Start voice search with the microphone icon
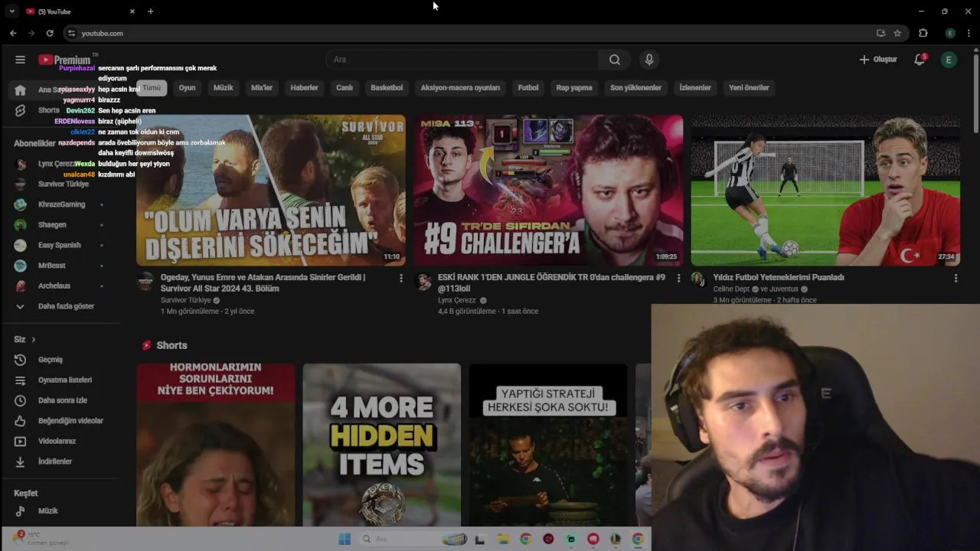 click(649, 60)
